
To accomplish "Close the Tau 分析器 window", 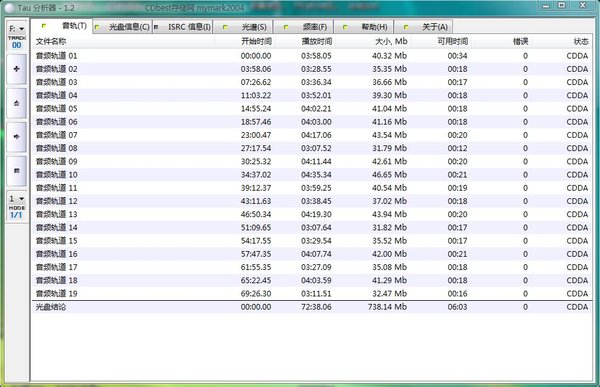I will tap(583, 5).
